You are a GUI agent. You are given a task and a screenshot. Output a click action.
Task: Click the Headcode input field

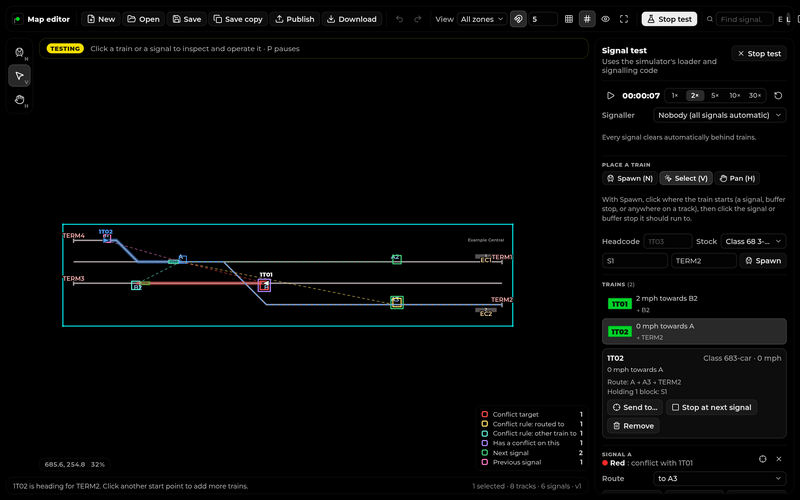tap(667, 241)
